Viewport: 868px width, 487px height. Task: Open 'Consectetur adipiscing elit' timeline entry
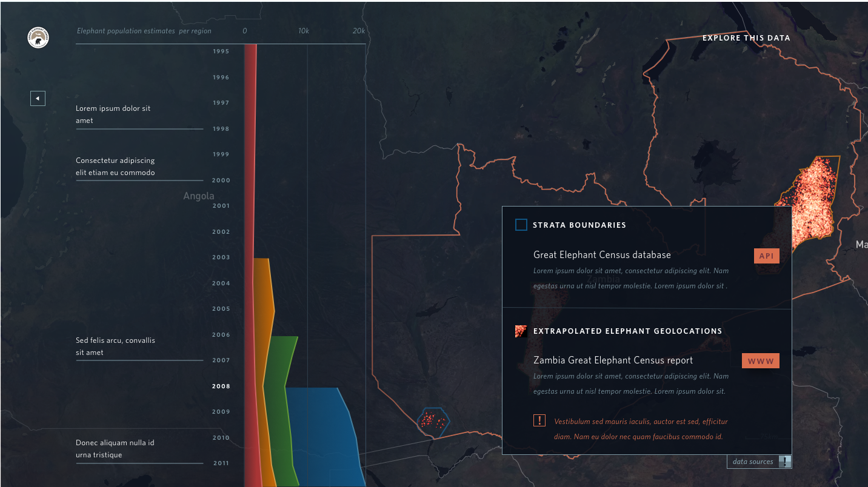point(115,167)
